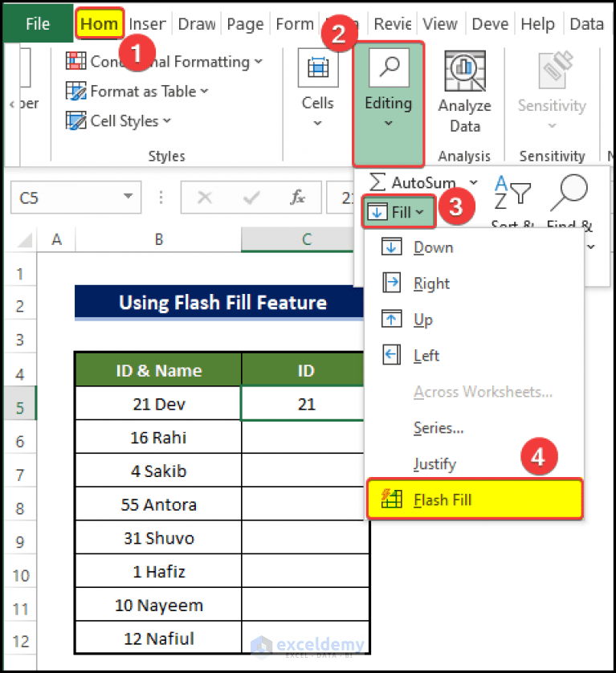This screenshot has width=616, height=673.
Task: Click the Enter checkmark formula bar icon
Action: [251, 198]
